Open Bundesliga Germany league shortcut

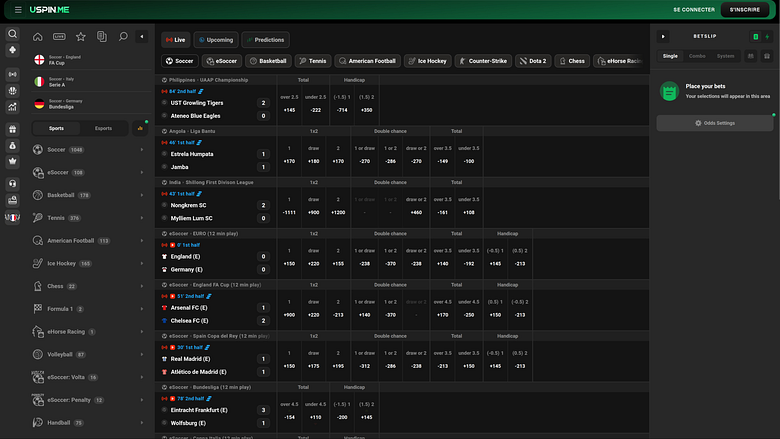[x=90, y=104]
